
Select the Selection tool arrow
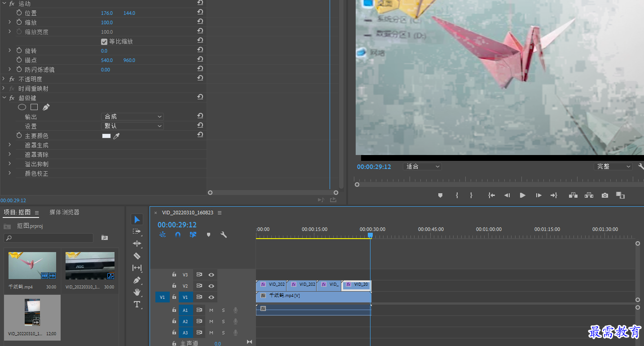(137, 219)
